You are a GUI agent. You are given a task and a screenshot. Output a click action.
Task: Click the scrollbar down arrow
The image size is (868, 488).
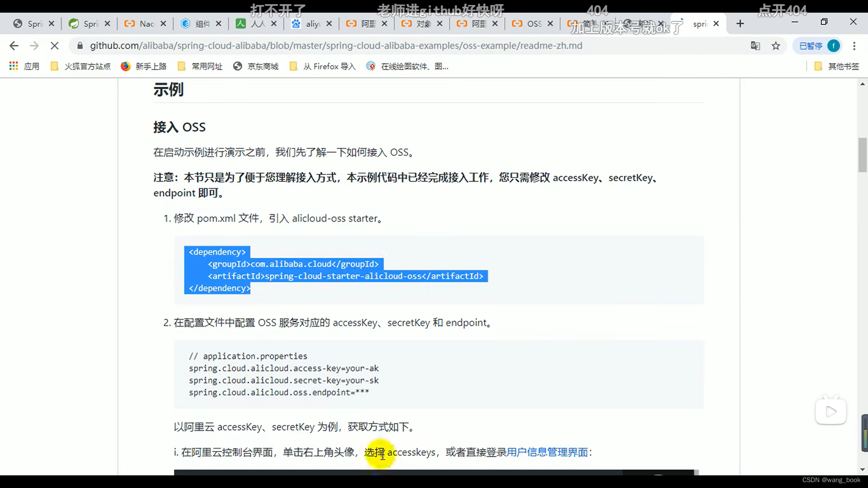point(863,470)
